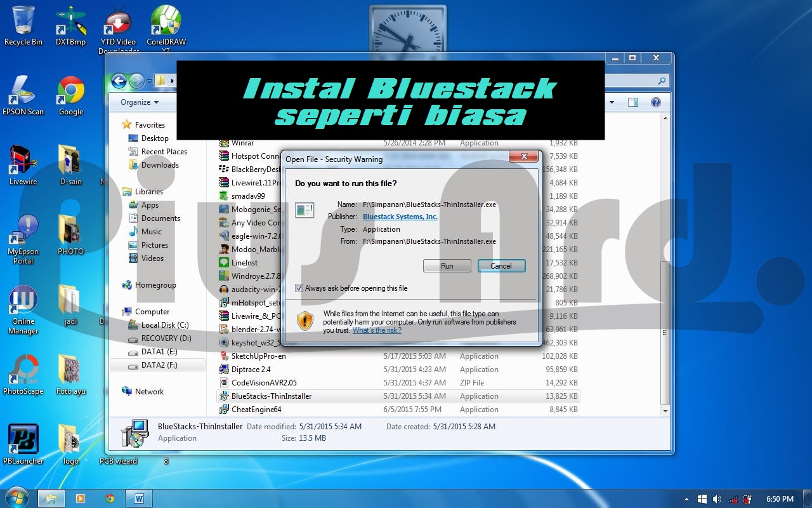Select Homegroup in navigation pane
812x508 pixels.
[x=155, y=285]
